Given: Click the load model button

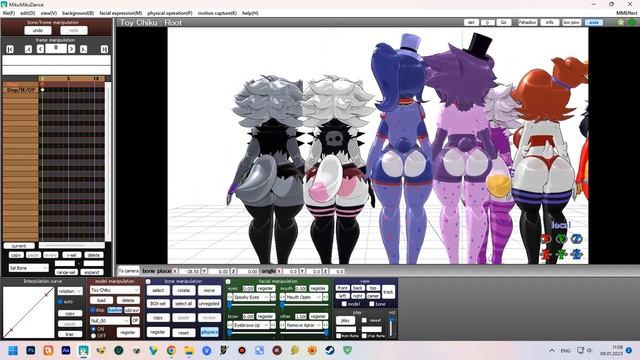Looking at the screenshot, I should click(101, 300).
